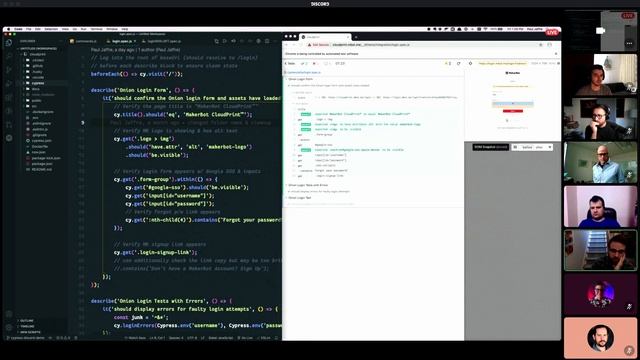Viewport: 640px width, 360px height.
Task: Open the File menu in macOS menu bar
Action: click(x=29, y=29)
